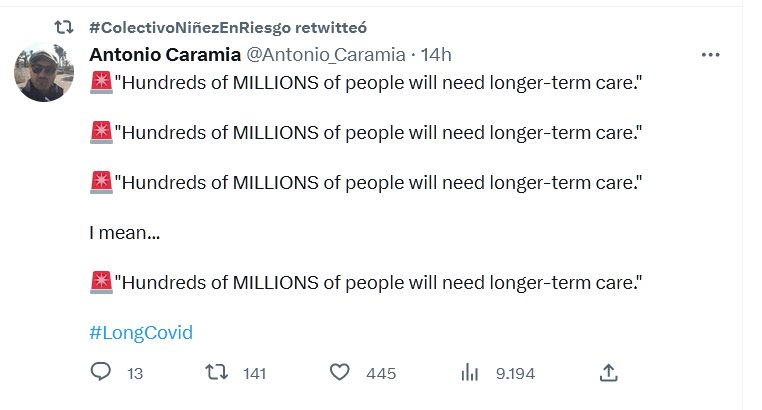Click the last "Hundreds of MILLIONS" line

click(377, 282)
